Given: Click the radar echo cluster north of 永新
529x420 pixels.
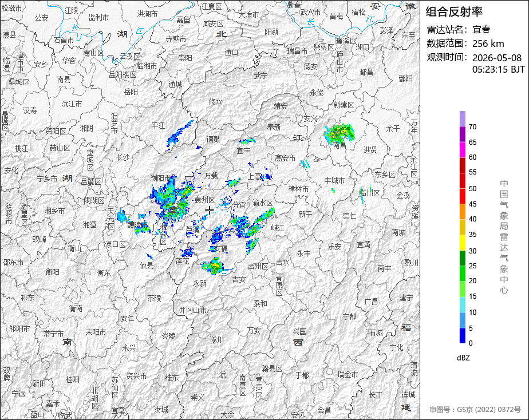Looking at the screenshot, I should tap(214, 266).
